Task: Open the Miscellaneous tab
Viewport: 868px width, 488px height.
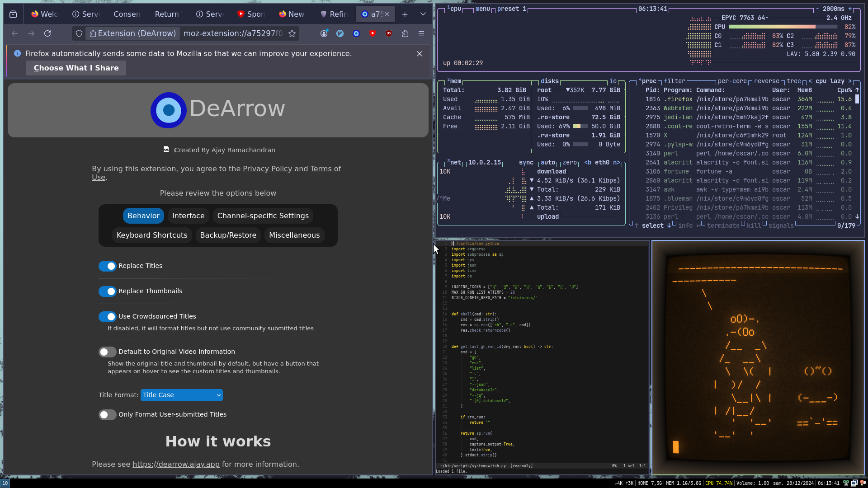Action: [294, 235]
